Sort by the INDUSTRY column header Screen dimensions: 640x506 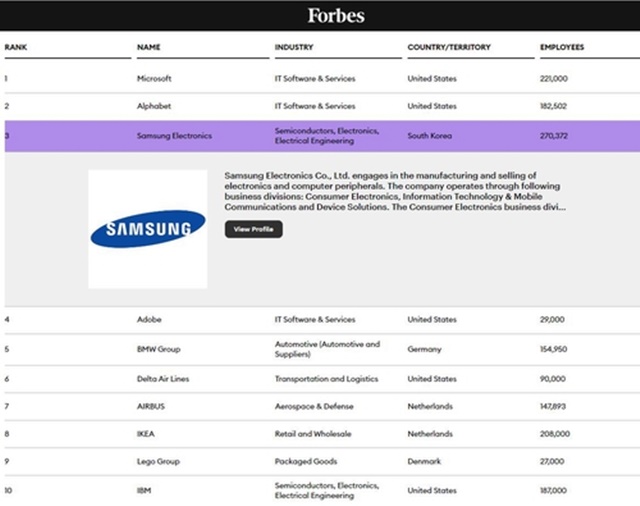tap(294, 47)
